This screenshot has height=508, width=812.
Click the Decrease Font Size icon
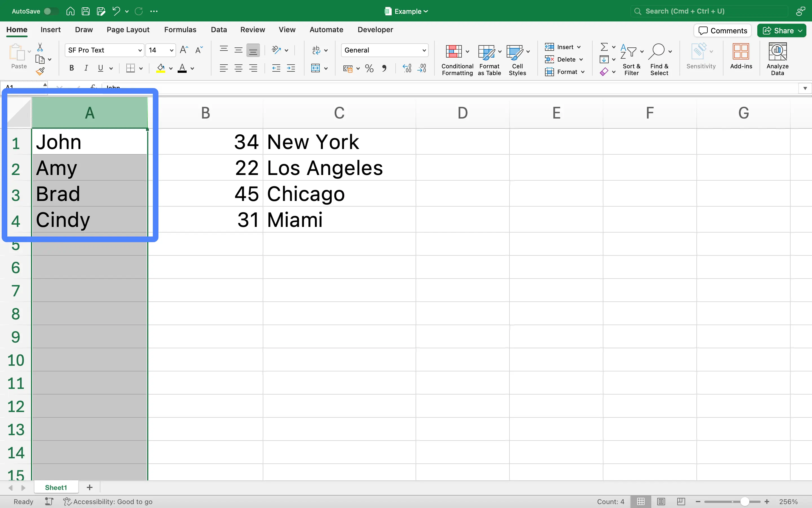click(x=199, y=50)
